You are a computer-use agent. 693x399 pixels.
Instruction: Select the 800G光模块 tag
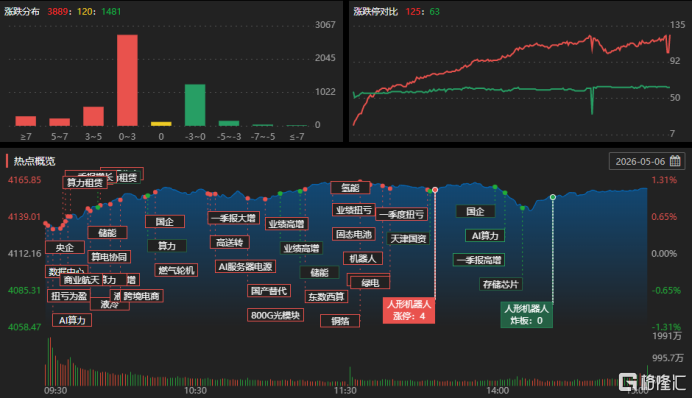coord(275,315)
